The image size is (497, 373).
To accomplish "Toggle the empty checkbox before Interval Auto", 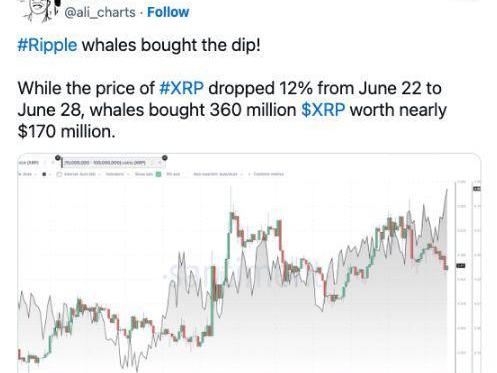I will (x=59, y=174).
